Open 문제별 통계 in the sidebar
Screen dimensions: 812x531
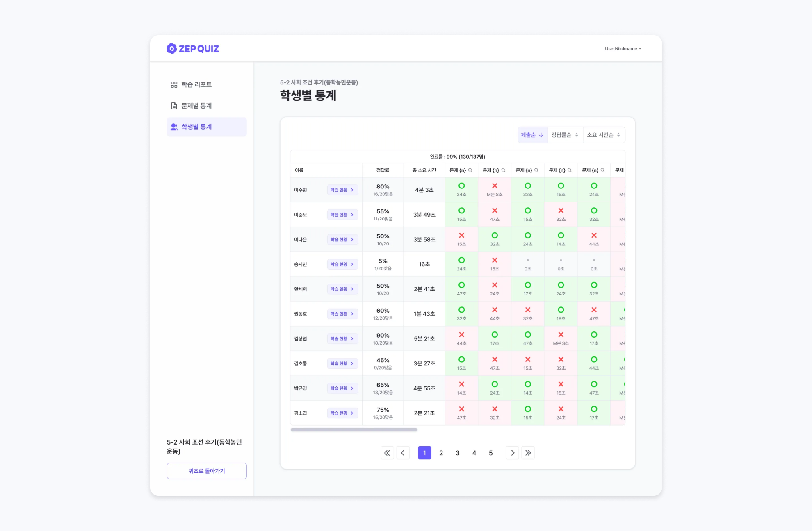(x=191, y=106)
